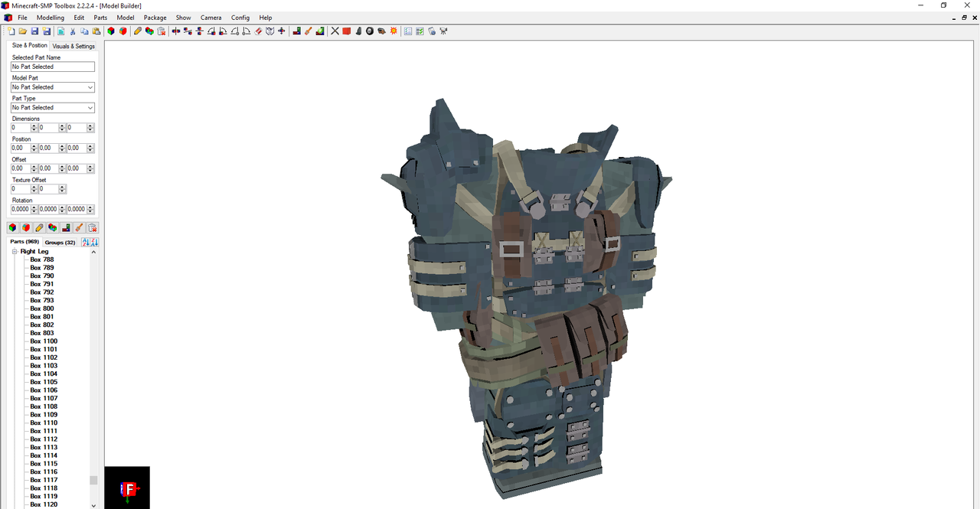Select Box 803 in parts tree
Viewport: 980px width, 509px height.
coord(42,333)
